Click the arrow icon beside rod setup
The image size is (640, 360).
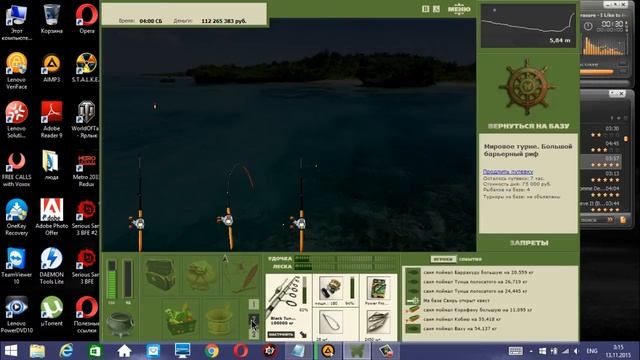(x=303, y=335)
